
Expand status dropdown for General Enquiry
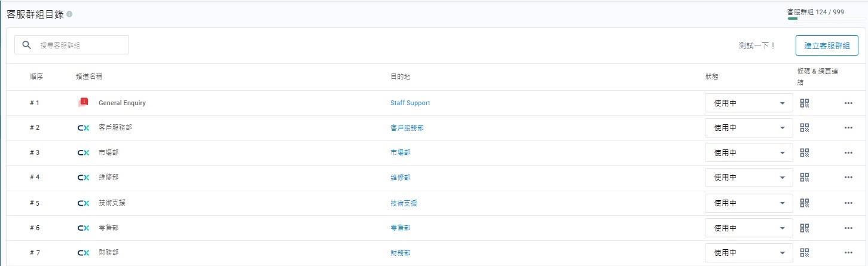pyautogui.click(x=748, y=103)
